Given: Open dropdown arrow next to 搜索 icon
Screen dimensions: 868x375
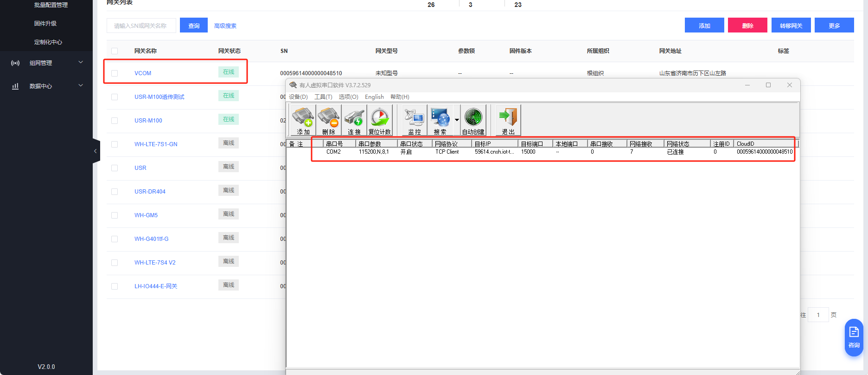Looking at the screenshot, I should [457, 120].
